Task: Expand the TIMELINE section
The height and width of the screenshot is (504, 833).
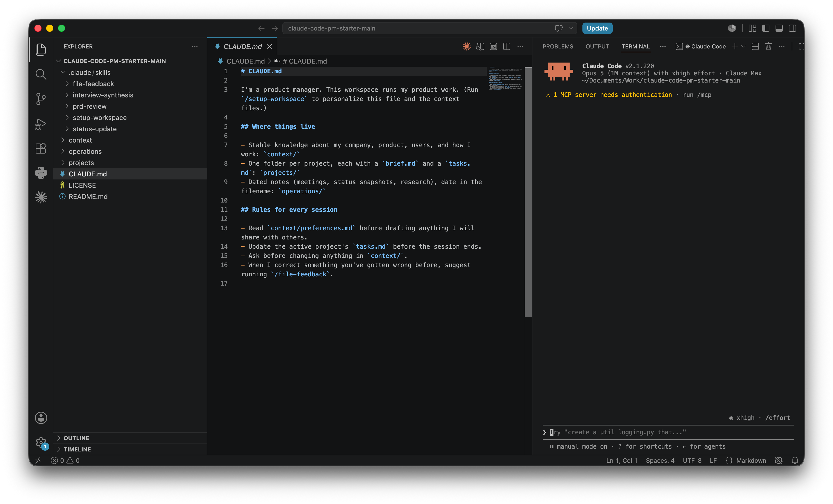Action: (130, 449)
